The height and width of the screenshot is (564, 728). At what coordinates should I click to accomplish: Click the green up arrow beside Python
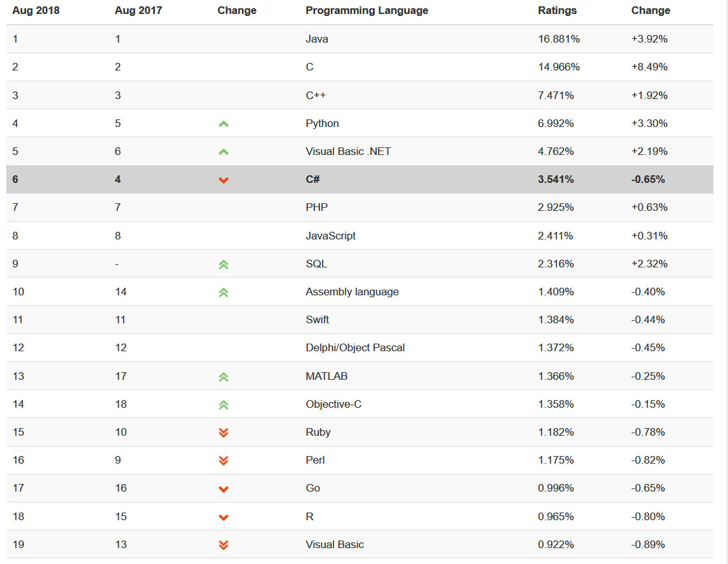(x=223, y=124)
